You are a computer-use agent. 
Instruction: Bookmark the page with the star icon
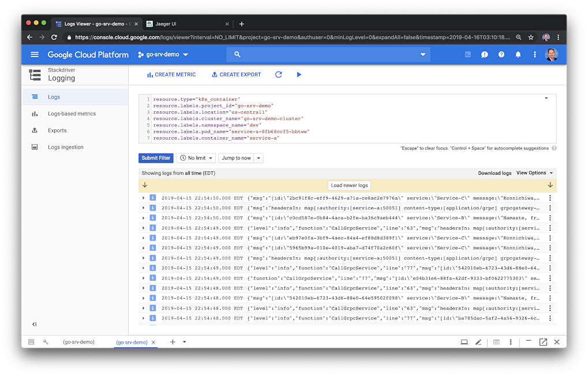coord(531,37)
